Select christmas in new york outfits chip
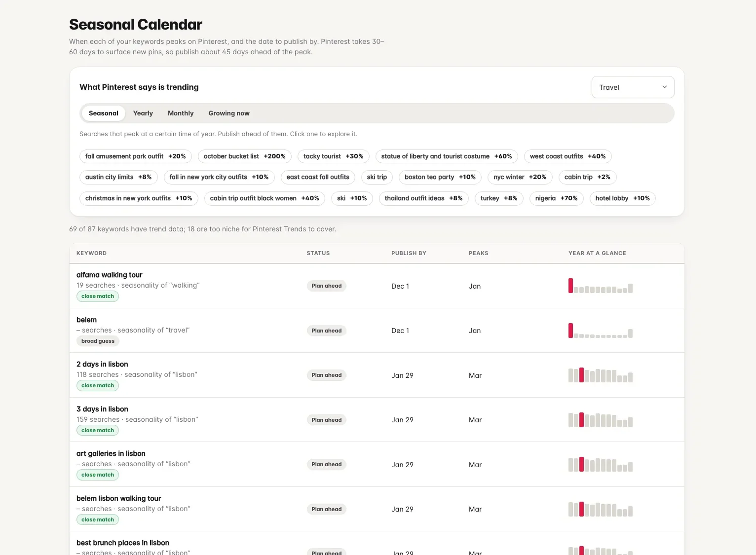Screen dimensions: 756x555 pos(139,198)
